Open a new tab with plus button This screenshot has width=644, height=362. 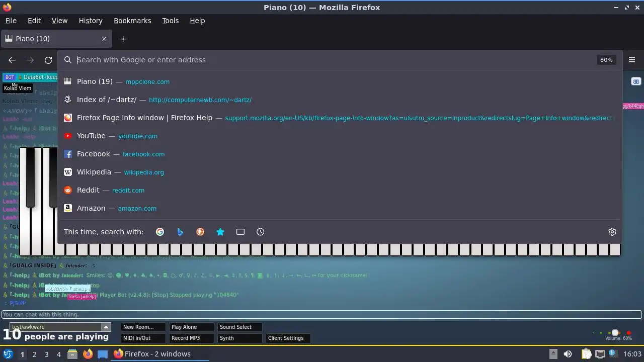[x=123, y=39]
